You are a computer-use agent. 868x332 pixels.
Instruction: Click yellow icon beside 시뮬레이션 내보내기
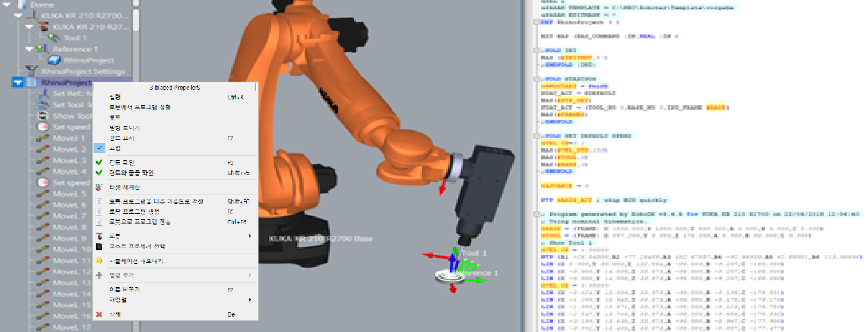tap(99, 261)
